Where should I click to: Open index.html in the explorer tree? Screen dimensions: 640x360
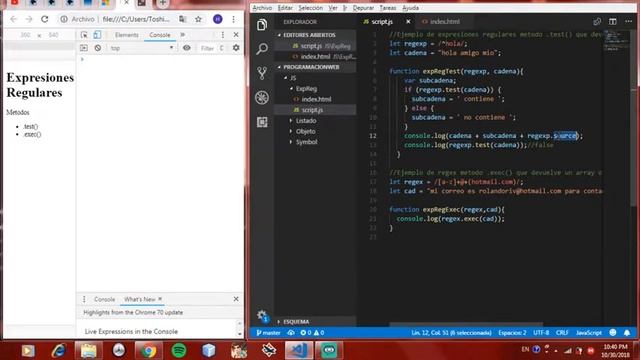(316, 99)
